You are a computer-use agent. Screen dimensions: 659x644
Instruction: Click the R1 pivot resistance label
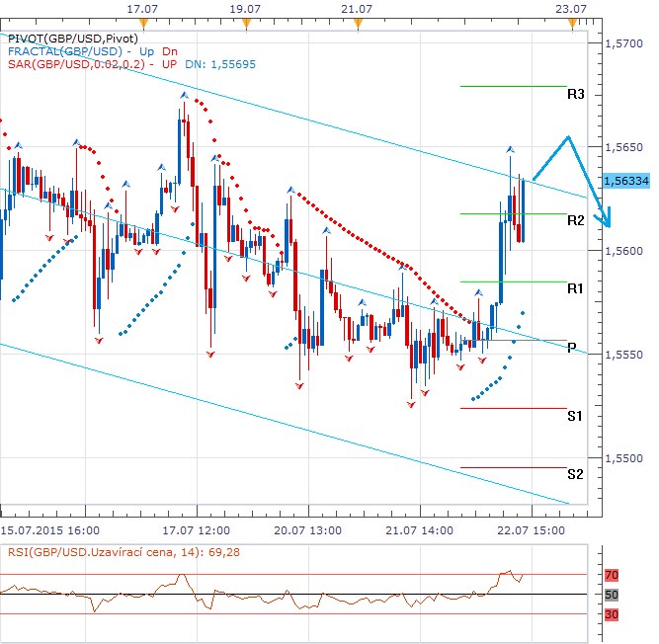click(576, 288)
